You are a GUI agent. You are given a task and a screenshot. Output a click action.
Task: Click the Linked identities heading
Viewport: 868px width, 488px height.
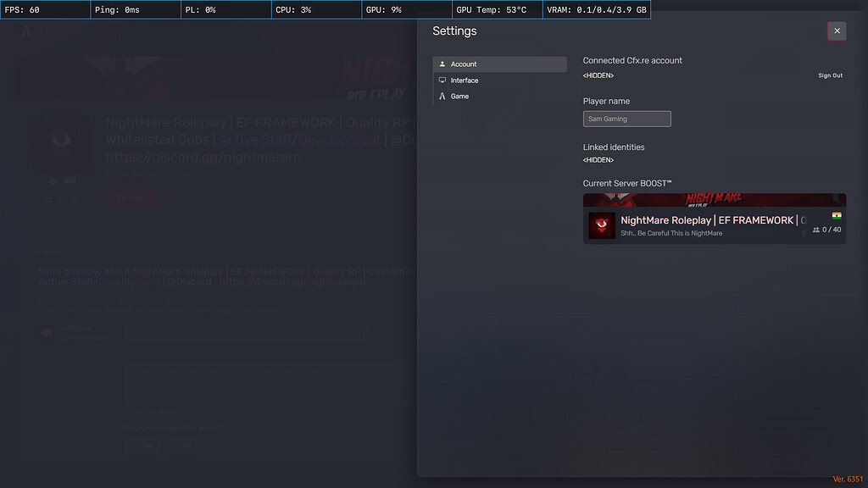[614, 147]
